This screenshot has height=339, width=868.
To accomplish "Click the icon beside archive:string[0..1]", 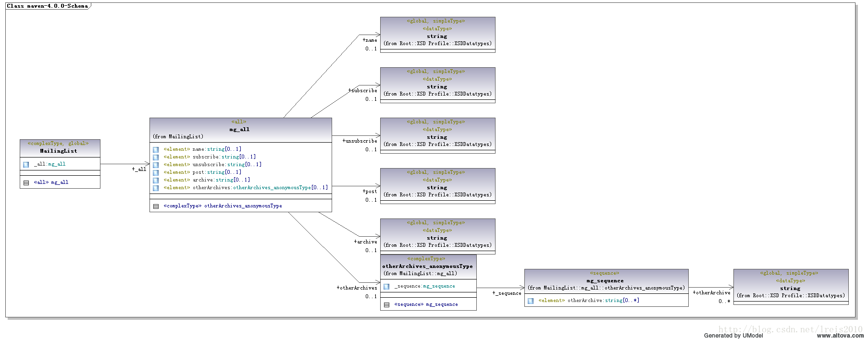I will 156,181.
